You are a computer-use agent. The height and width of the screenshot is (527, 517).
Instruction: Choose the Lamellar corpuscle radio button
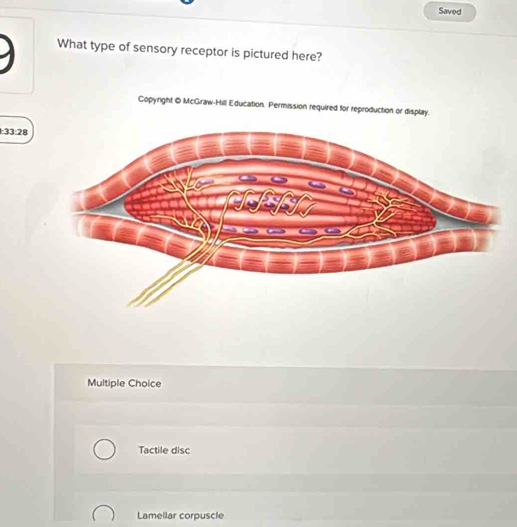tap(103, 514)
